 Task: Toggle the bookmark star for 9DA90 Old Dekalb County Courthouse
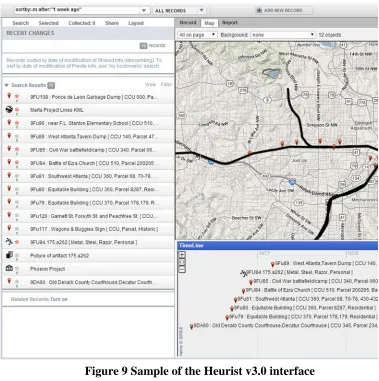pyautogui.click(x=17, y=282)
